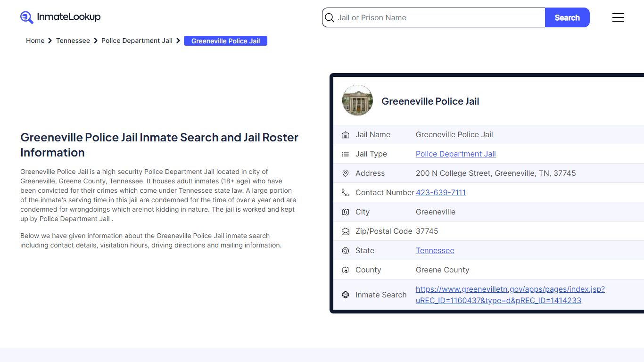Click the 'Contact Number' row label
Screen dimensions: 644x362
(x=385, y=192)
